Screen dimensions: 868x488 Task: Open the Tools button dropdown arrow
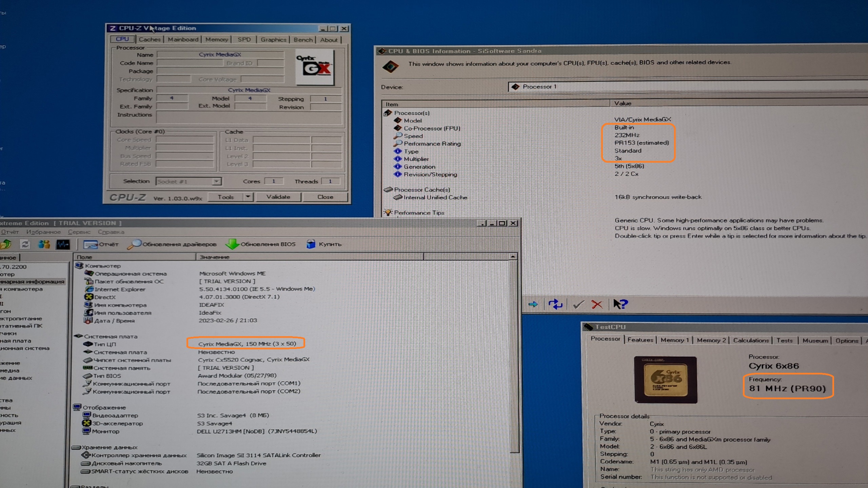pos(248,197)
